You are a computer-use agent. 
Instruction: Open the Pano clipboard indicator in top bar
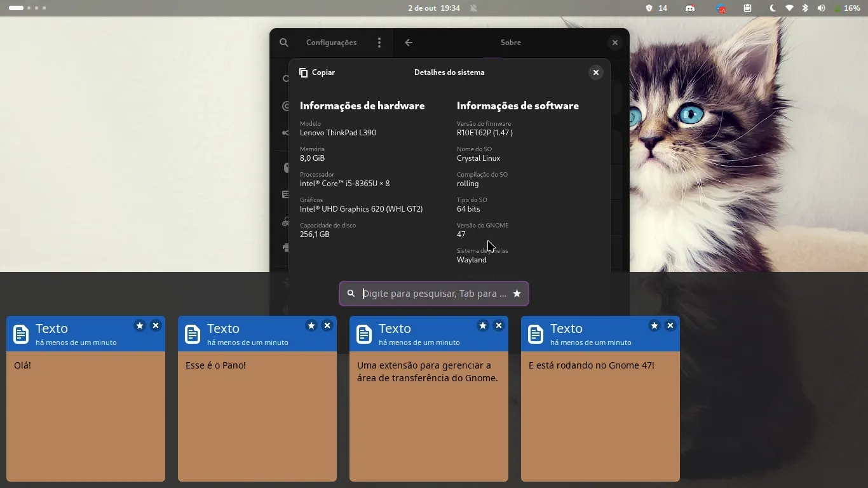[748, 8]
